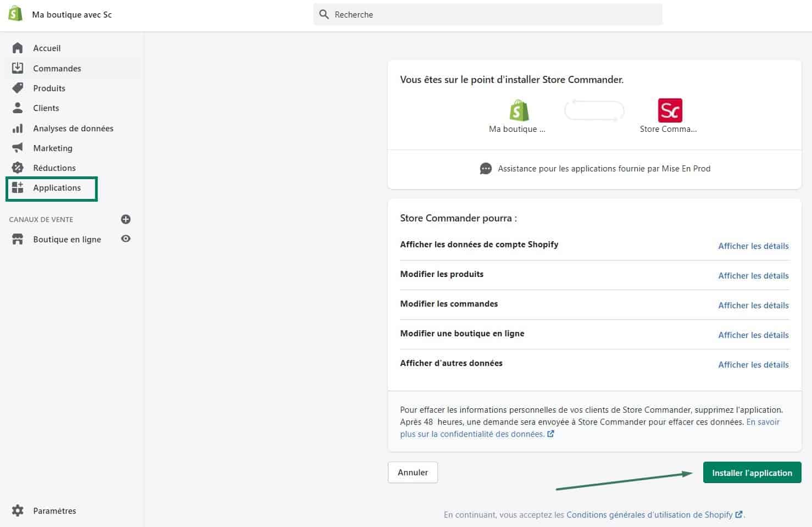Image resolution: width=812 pixels, height=527 pixels.
Task: Click CANAUX DE VENTE heading
Action: click(41, 219)
